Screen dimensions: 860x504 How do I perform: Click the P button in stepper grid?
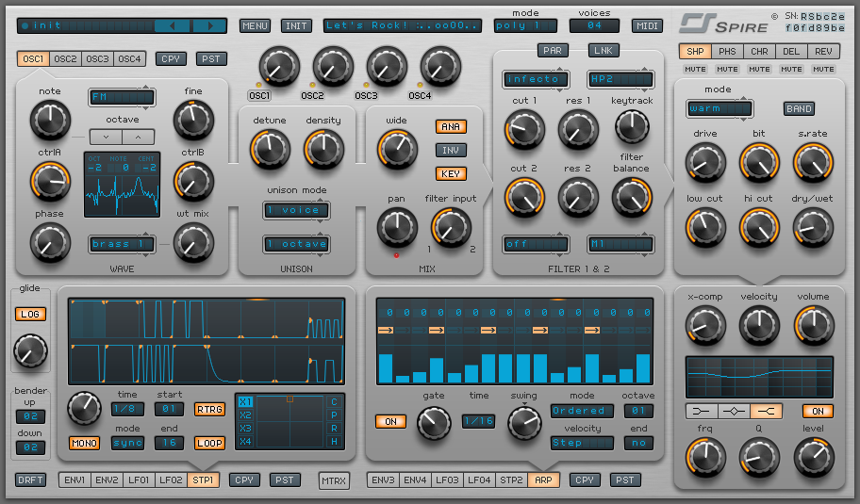[334, 415]
